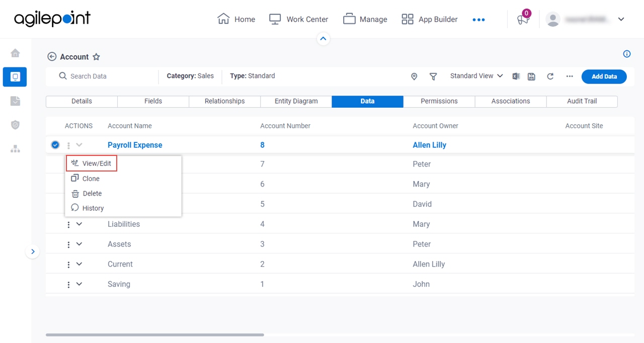This screenshot has width=644, height=343.
Task: Expand the left sidebar arrow
Action: coord(32,251)
